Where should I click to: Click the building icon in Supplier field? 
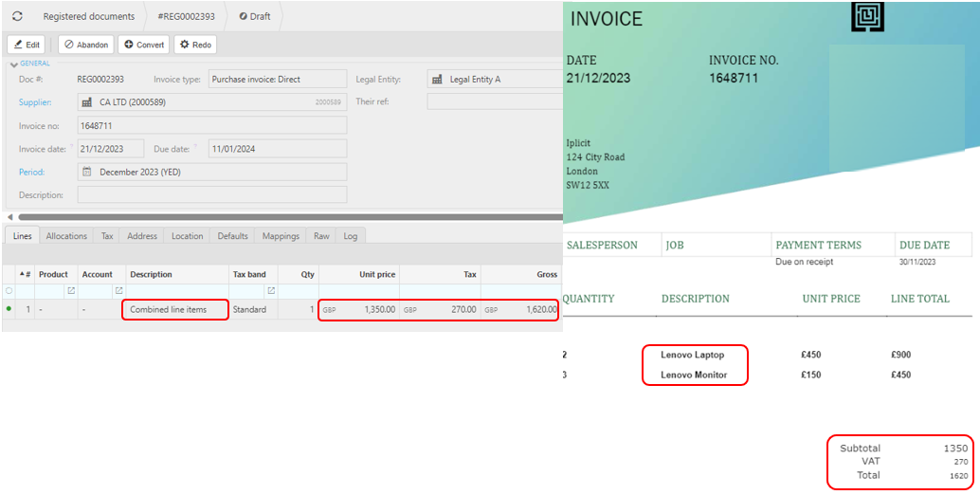pyautogui.click(x=87, y=102)
